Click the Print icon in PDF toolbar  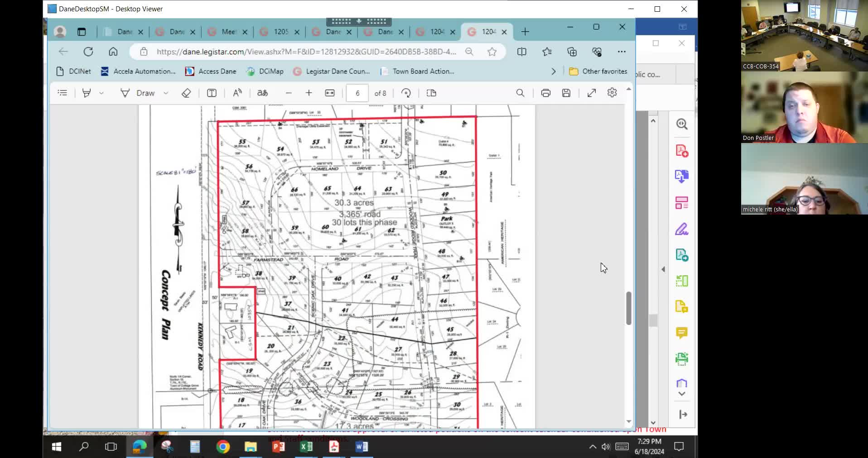click(545, 93)
